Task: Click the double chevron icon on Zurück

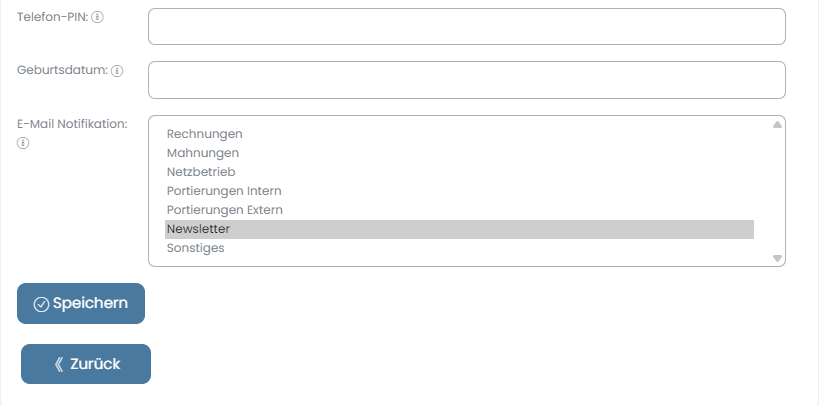Action: (x=59, y=364)
